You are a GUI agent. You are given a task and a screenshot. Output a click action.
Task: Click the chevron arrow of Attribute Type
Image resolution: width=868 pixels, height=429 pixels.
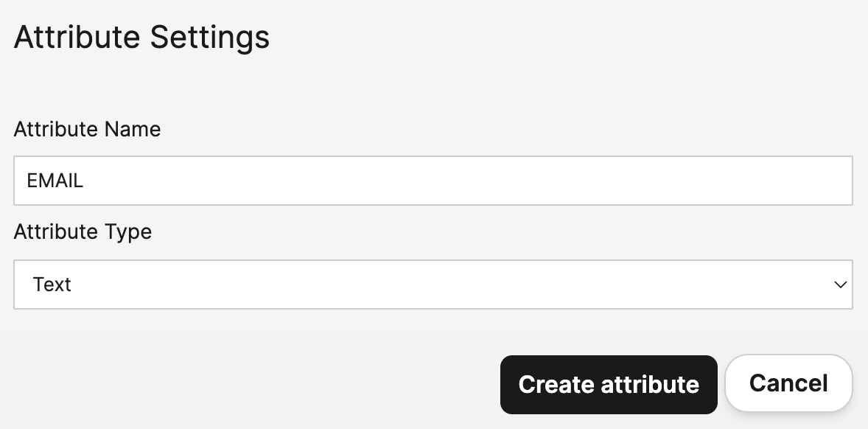[840, 285]
